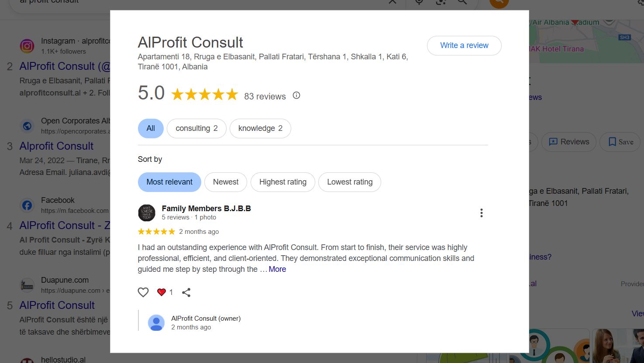
Task: Click the Instagram icon in results
Action: click(27, 46)
